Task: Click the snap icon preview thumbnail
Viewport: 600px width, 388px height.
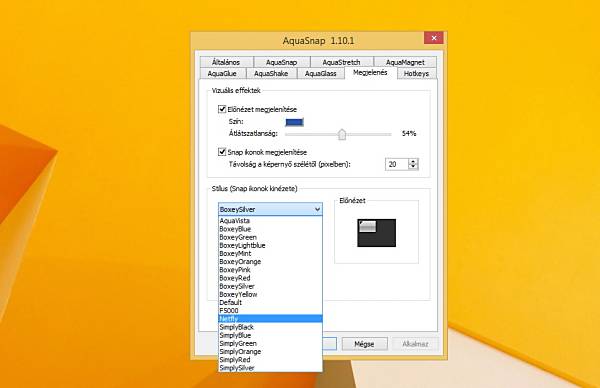Action: (x=377, y=233)
